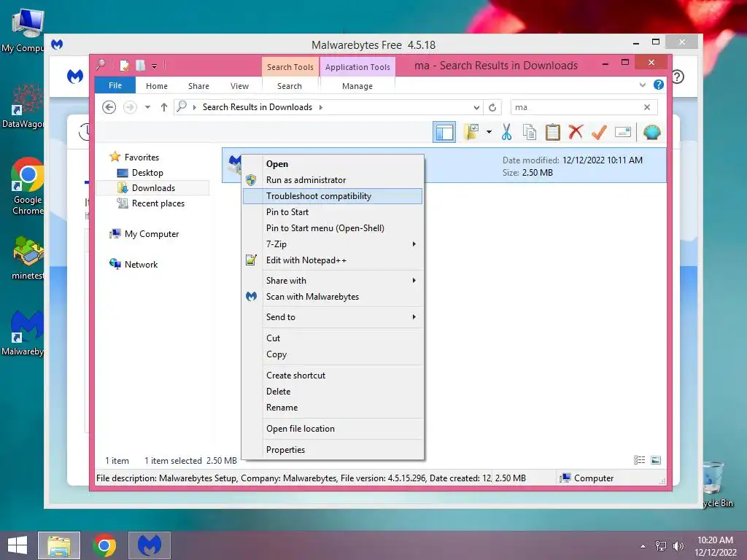Open Properties from the context menu

(333, 449)
